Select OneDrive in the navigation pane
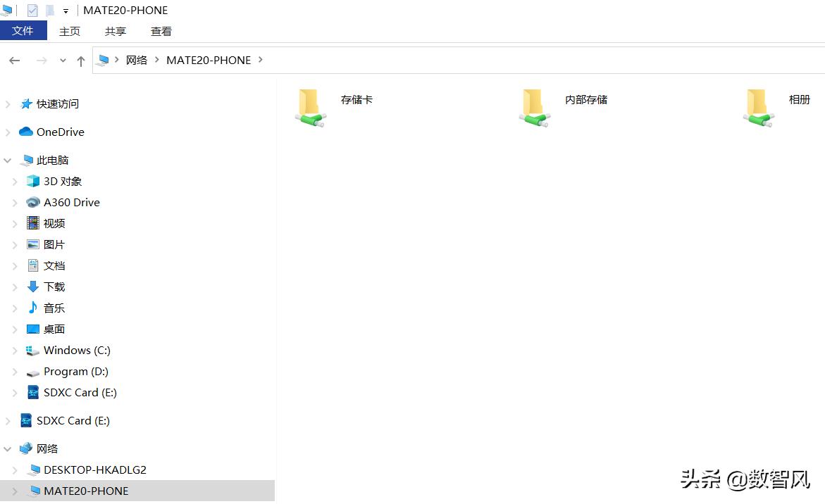Viewport: 825px width, 504px height. 61,132
